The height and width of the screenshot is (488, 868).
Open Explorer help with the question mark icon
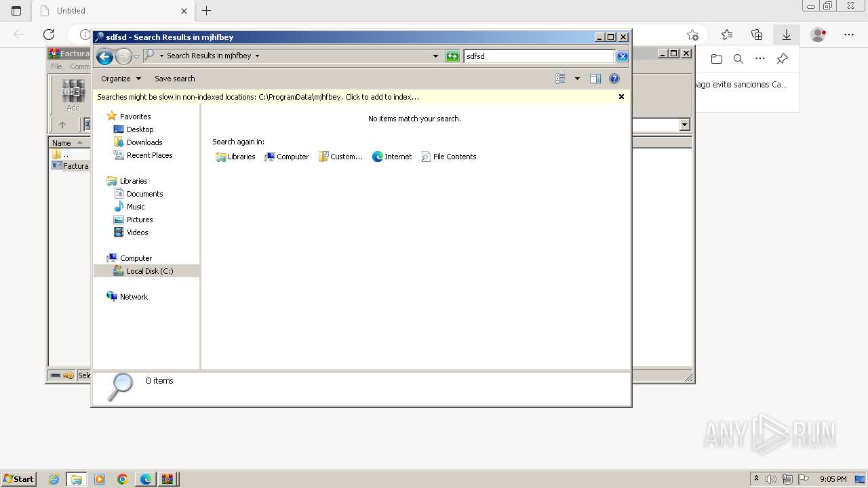point(614,79)
